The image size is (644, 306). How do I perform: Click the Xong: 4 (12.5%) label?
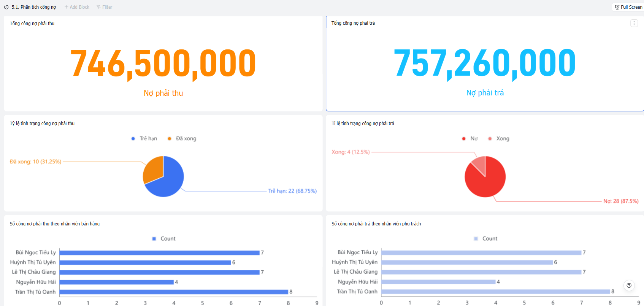click(351, 152)
